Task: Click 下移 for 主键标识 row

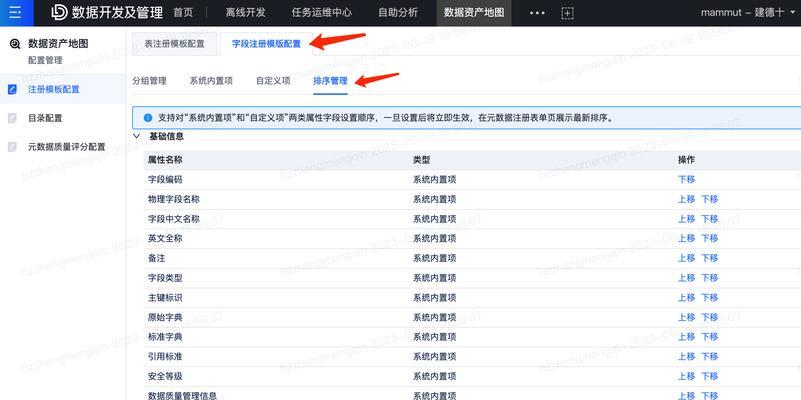Action: pyautogui.click(x=709, y=298)
